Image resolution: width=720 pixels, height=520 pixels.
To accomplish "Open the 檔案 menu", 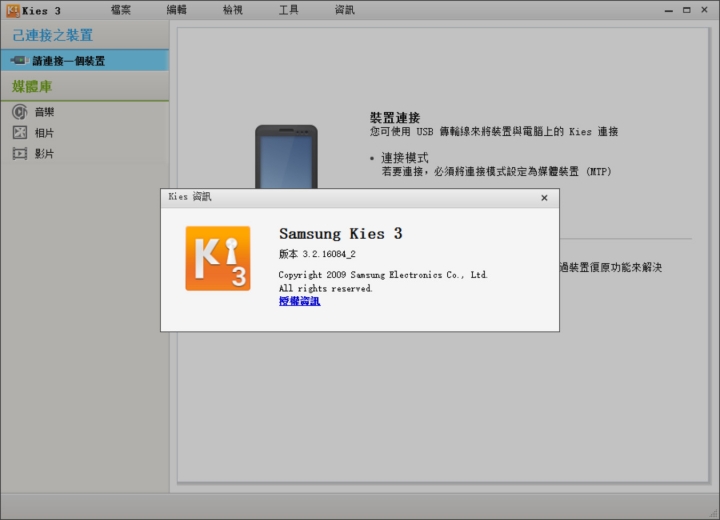I will (121, 10).
